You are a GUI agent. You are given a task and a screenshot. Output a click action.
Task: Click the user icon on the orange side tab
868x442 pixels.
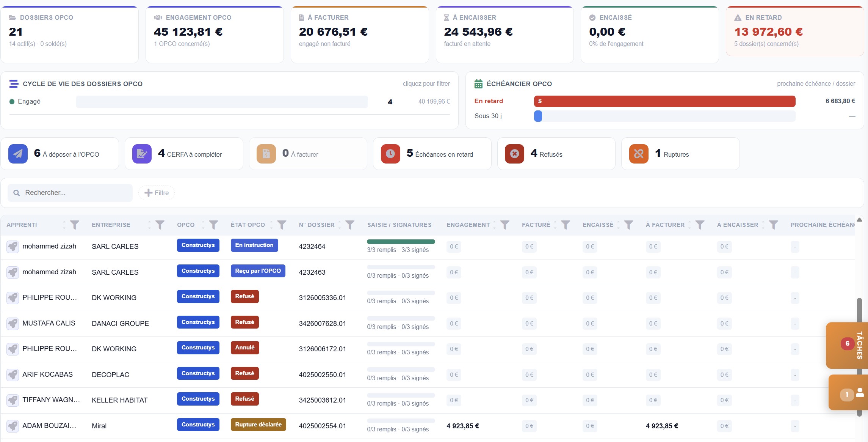860,393
